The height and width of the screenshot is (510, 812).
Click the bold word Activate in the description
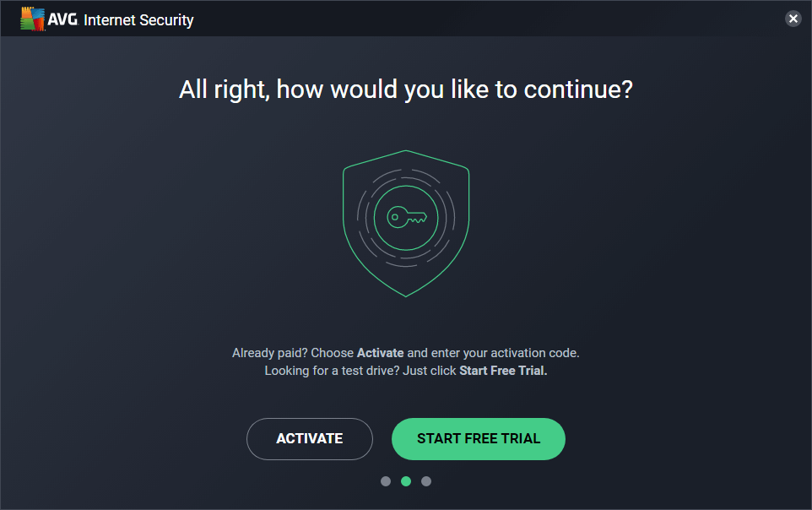380,353
